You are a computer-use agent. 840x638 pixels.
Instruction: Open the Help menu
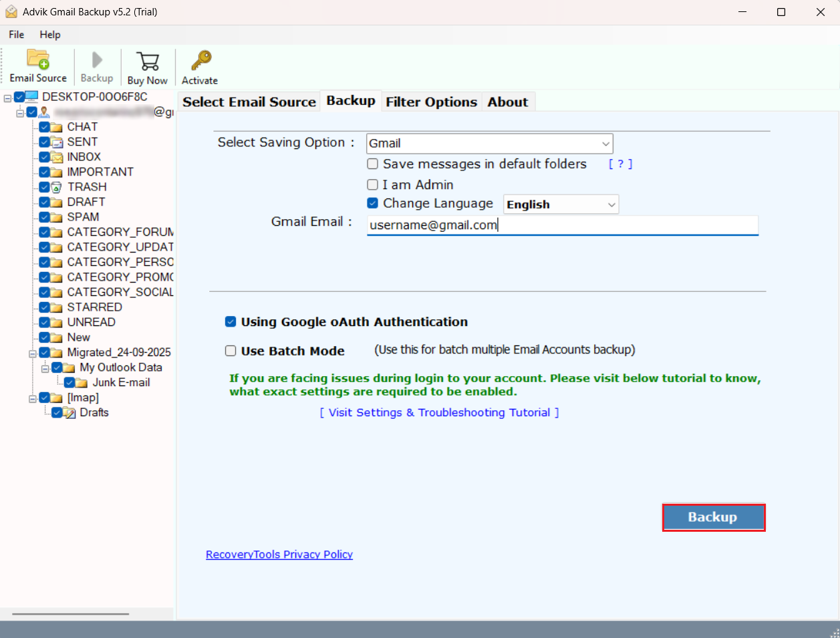(50, 35)
